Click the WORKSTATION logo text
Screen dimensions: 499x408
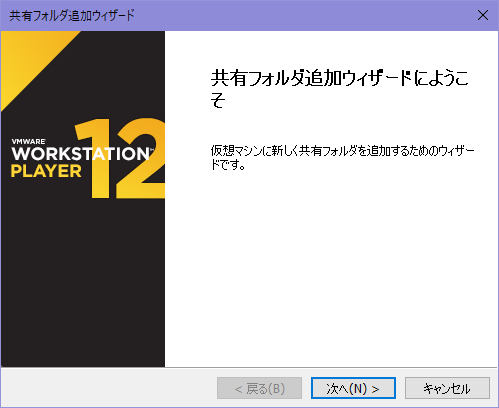(x=81, y=154)
